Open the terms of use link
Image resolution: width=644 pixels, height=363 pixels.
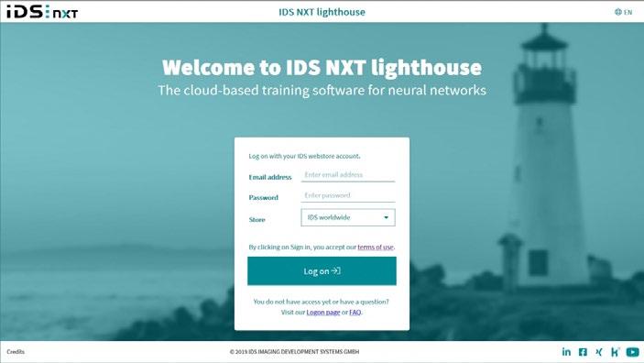coord(376,247)
